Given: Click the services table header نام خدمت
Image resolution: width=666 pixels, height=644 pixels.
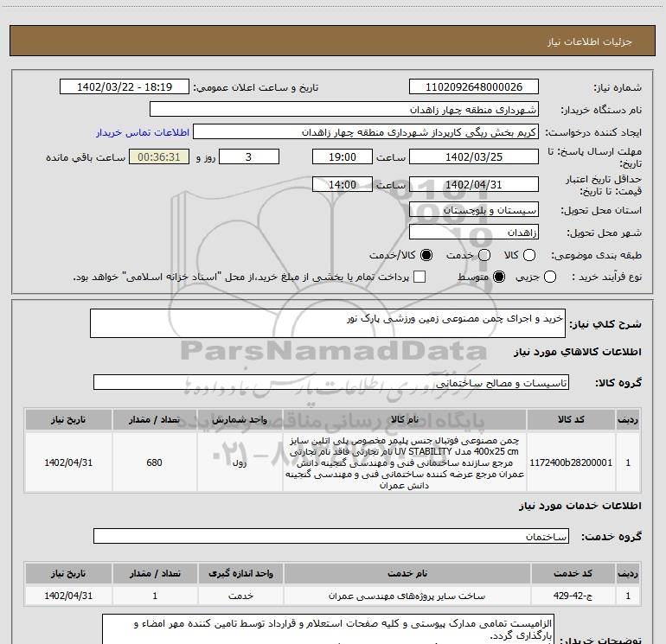Looking at the screenshot, I should 407,573.
